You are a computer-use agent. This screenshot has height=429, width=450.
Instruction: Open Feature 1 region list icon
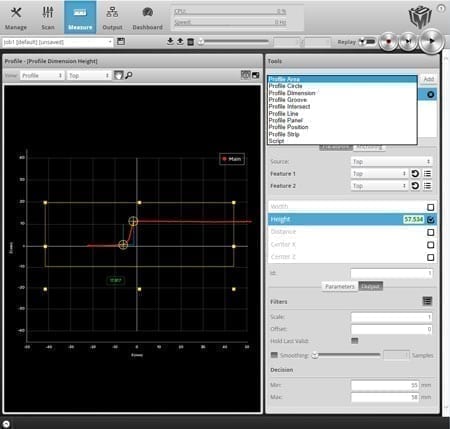pos(427,174)
